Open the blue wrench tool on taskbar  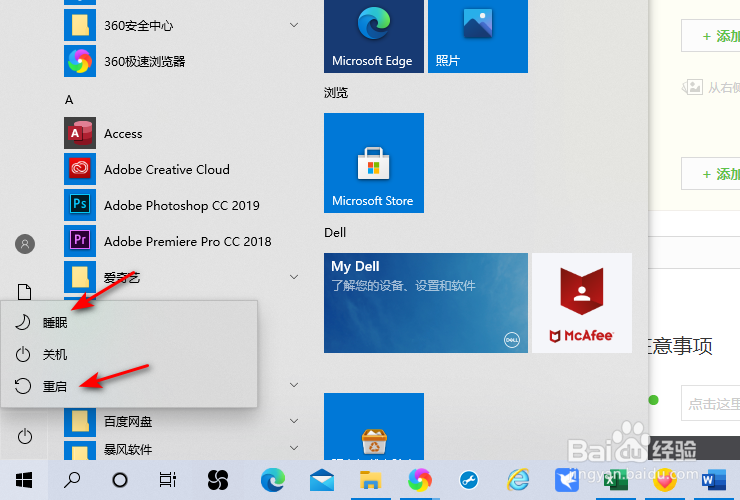pos(469,480)
